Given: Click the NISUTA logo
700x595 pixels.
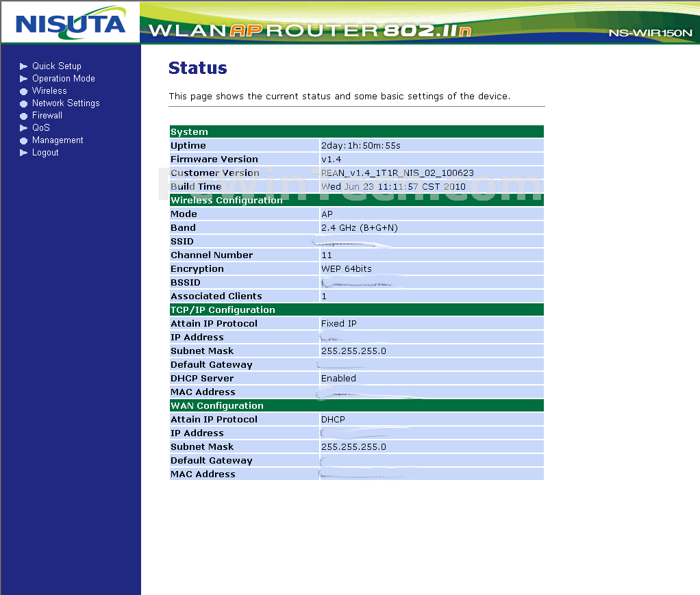Looking at the screenshot, I should coord(71,23).
